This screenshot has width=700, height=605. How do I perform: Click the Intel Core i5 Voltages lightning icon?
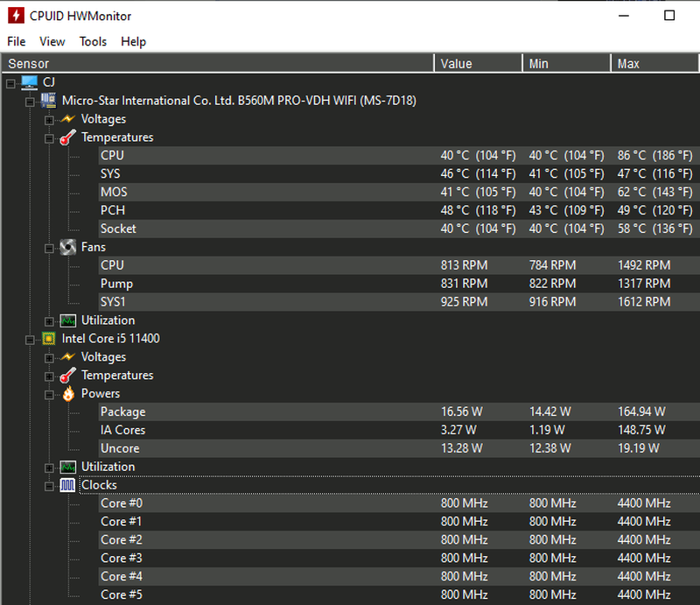click(68, 356)
